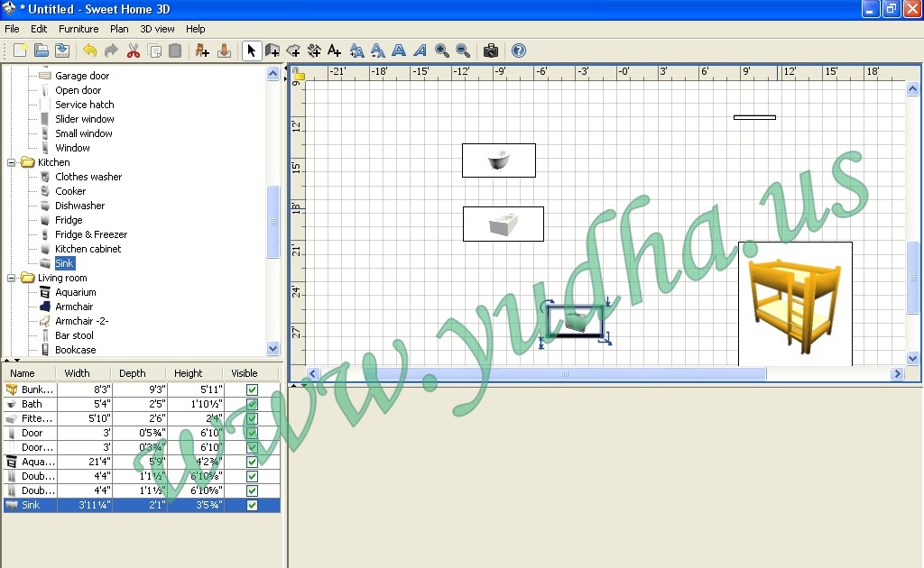This screenshot has width=924, height=568.
Task: Click the catalog tree scroll down arrow
Action: (273, 348)
